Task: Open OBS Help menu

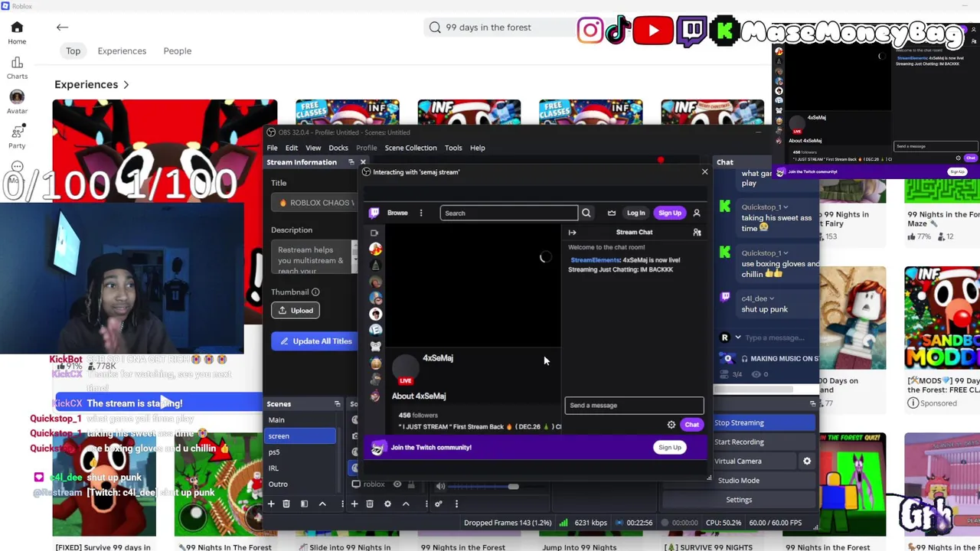Action: (477, 148)
